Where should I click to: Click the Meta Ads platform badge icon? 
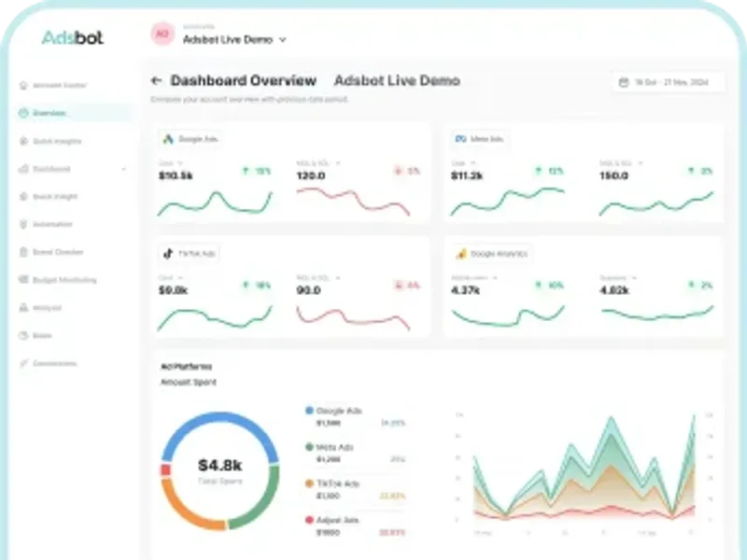460,139
